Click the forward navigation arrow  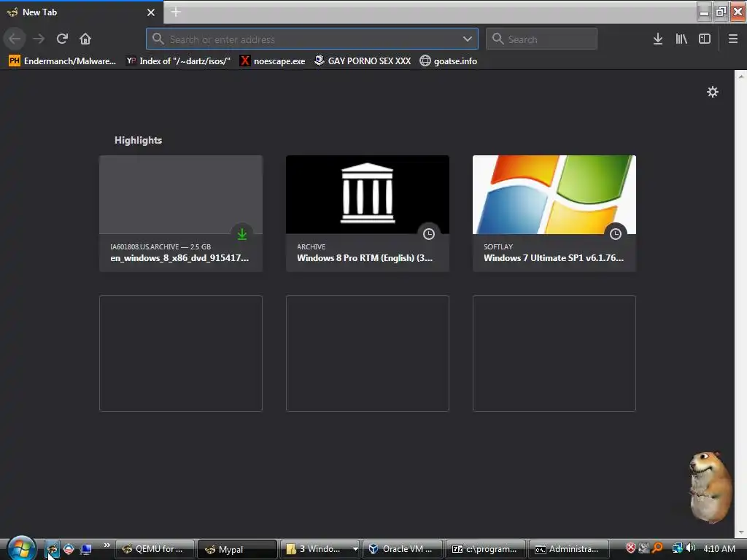pos(39,39)
